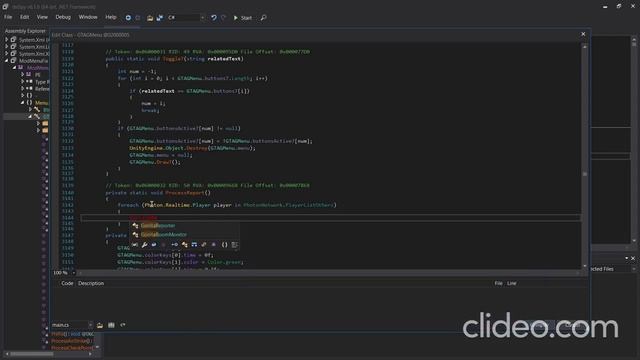Viewport: 640px width, 360px height.
Task: Toggle the locals filter in completion popup
Action: 135,244
